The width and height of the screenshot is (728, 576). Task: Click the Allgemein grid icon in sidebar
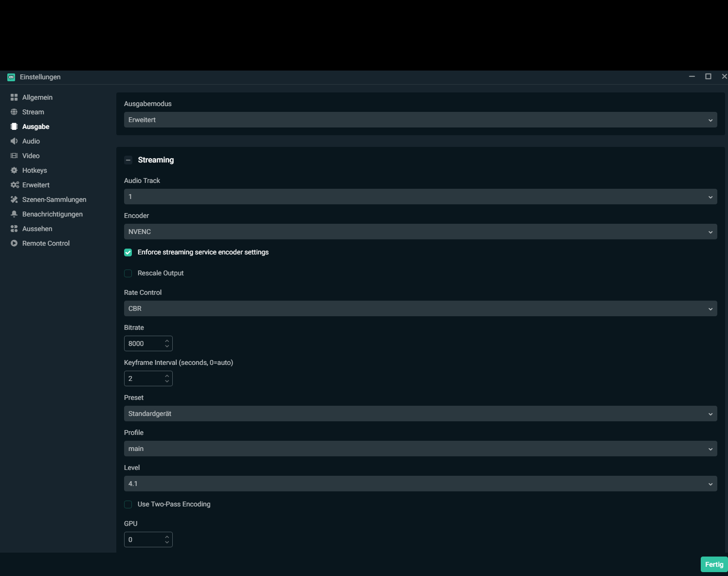pyautogui.click(x=14, y=97)
